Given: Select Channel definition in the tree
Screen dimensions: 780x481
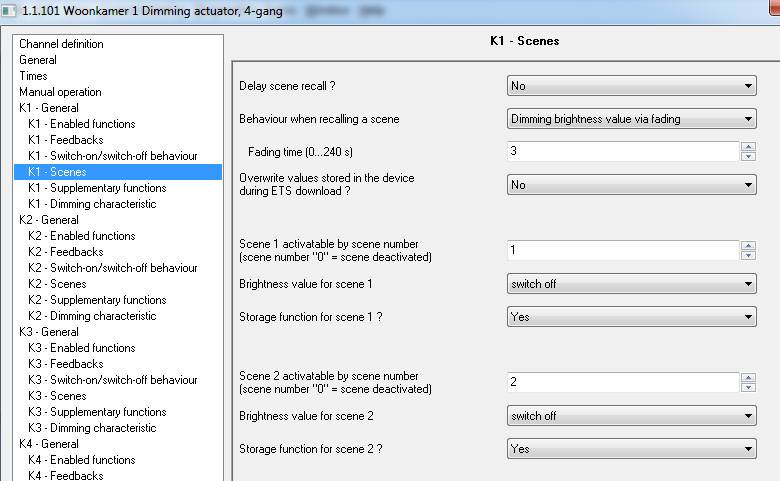Looking at the screenshot, I should (x=61, y=44).
